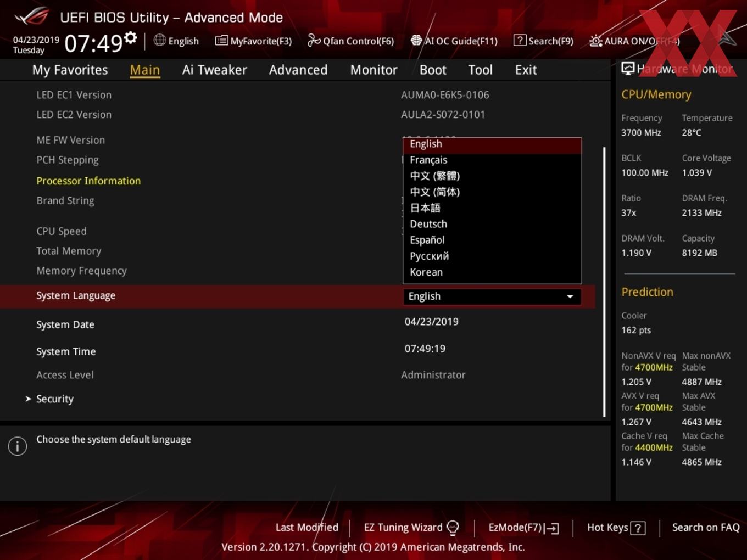
Task: Select the System Language row
Action: click(298, 296)
